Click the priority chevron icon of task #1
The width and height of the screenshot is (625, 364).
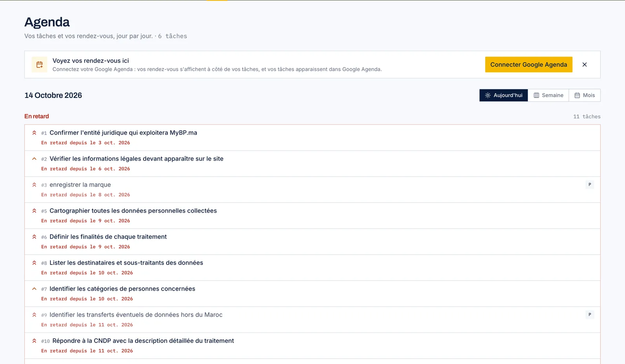click(34, 133)
